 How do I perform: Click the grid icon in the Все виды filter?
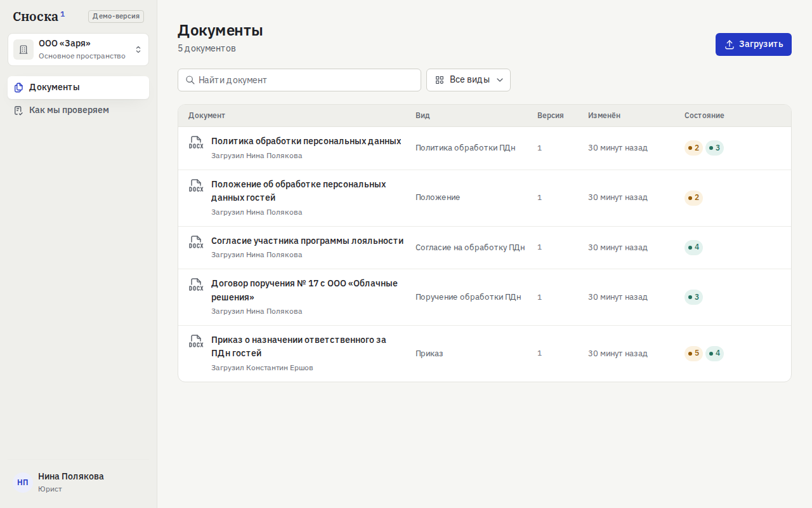440,80
